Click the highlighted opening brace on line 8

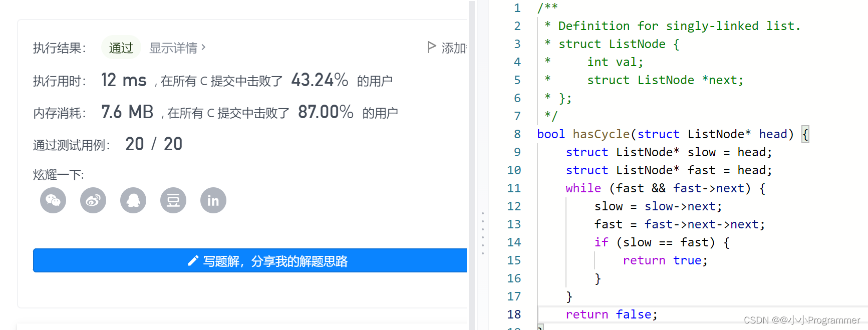[x=805, y=134]
